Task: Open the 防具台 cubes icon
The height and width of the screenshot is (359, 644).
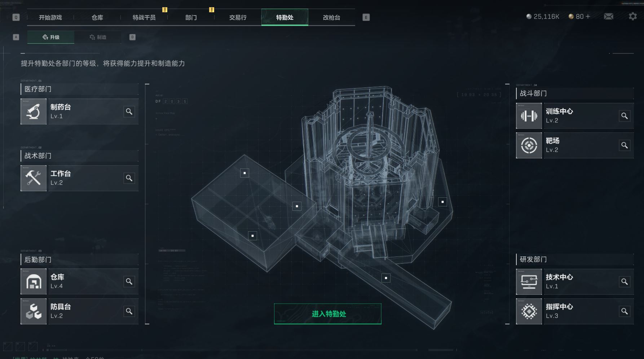Action: 34,311
